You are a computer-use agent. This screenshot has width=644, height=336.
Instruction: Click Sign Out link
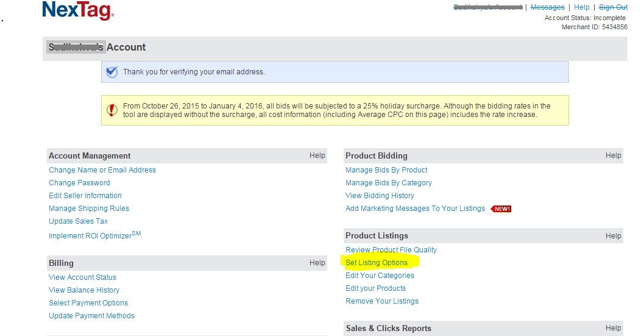pyautogui.click(x=613, y=7)
